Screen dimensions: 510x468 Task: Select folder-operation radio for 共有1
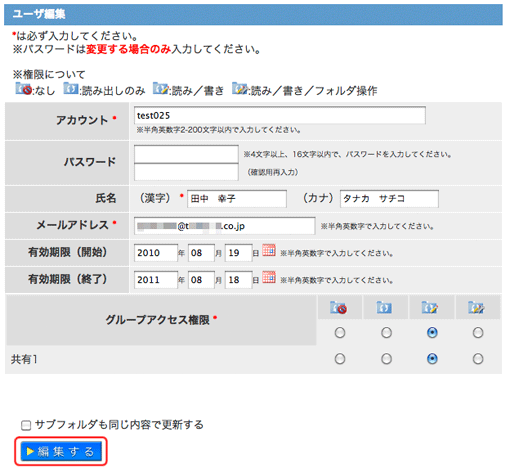coord(478,359)
